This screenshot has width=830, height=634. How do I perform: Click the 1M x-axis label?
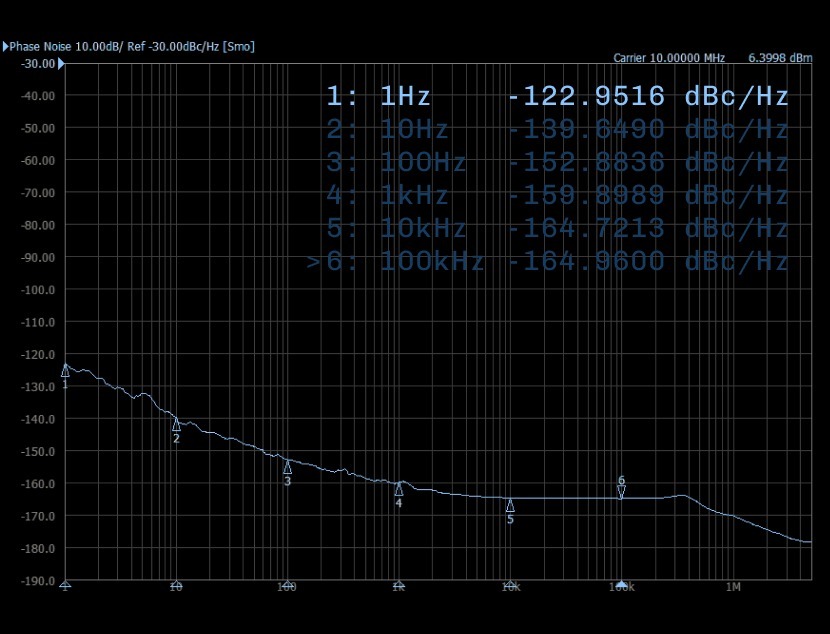point(733,587)
